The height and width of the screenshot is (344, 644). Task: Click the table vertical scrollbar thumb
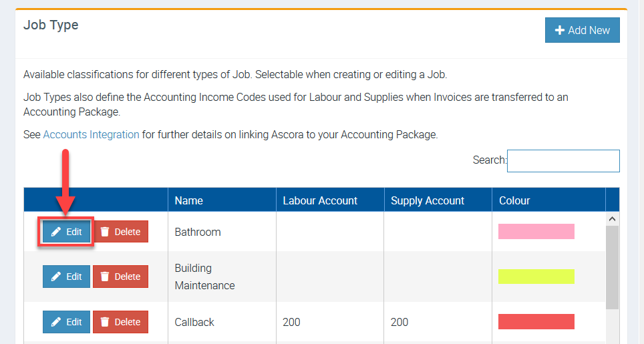pyautogui.click(x=613, y=267)
